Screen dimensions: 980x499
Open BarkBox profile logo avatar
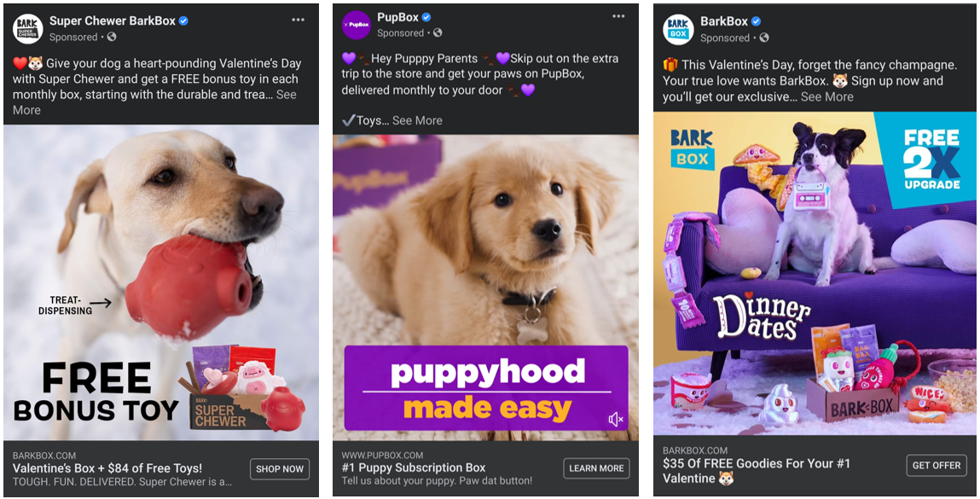(x=678, y=29)
